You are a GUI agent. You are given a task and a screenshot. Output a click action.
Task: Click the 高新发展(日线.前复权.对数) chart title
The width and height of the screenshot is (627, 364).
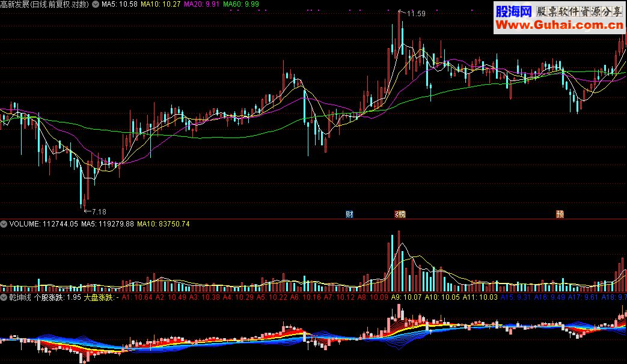(x=44, y=4)
